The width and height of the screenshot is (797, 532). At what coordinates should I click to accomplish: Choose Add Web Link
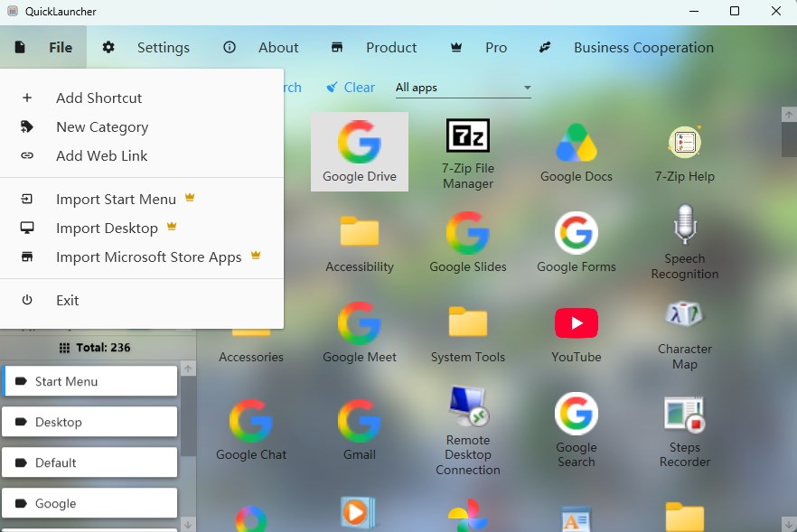tap(142, 155)
